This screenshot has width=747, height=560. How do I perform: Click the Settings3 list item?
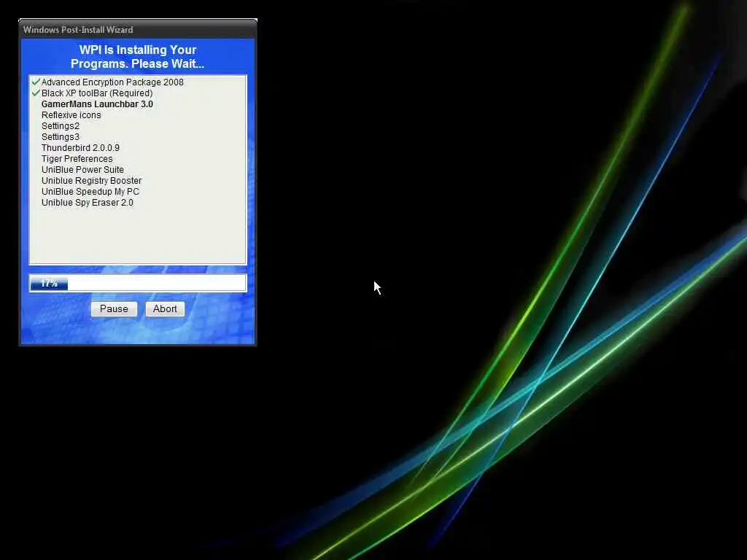click(x=61, y=136)
